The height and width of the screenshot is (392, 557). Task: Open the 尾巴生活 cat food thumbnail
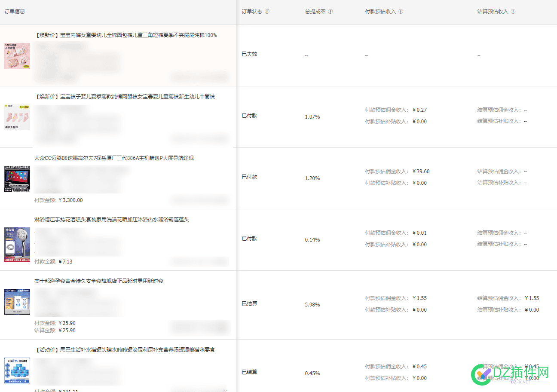point(17,370)
